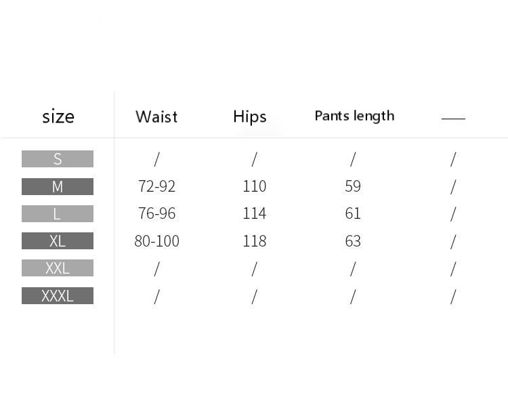This screenshot has height=420, width=508.
Task: Pick the L size badge
Action: pyautogui.click(x=58, y=214)
